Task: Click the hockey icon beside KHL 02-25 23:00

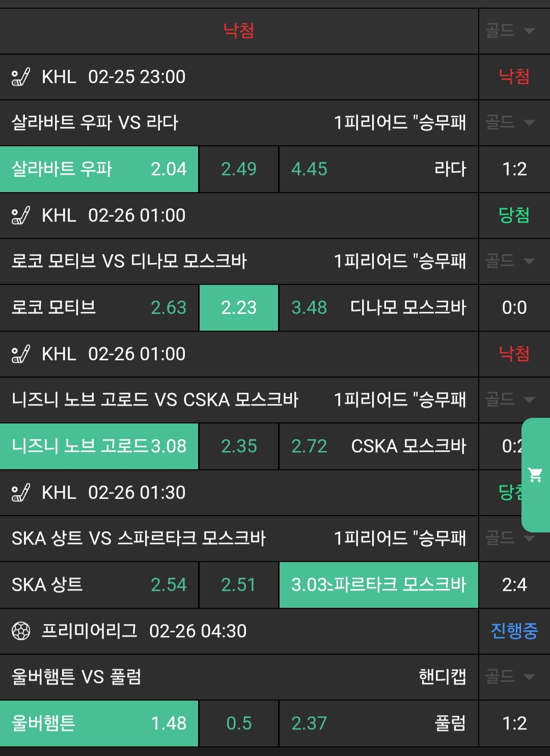Action: 21,77
